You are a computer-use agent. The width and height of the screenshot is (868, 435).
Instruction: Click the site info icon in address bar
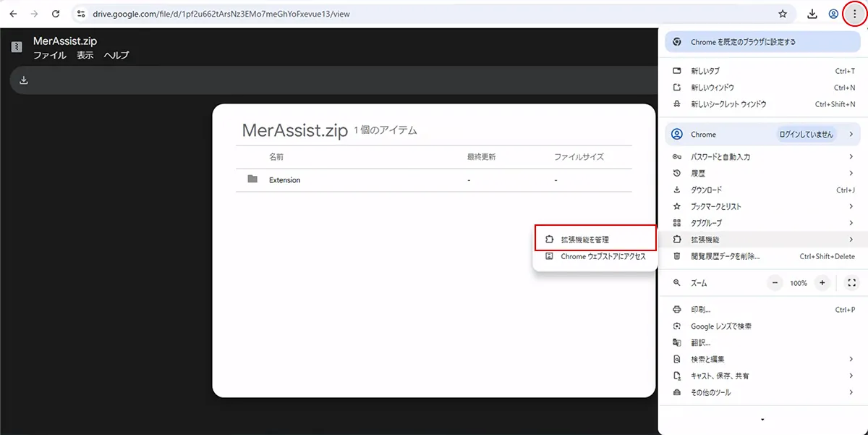pyautogui.click(x=82, y=14)
